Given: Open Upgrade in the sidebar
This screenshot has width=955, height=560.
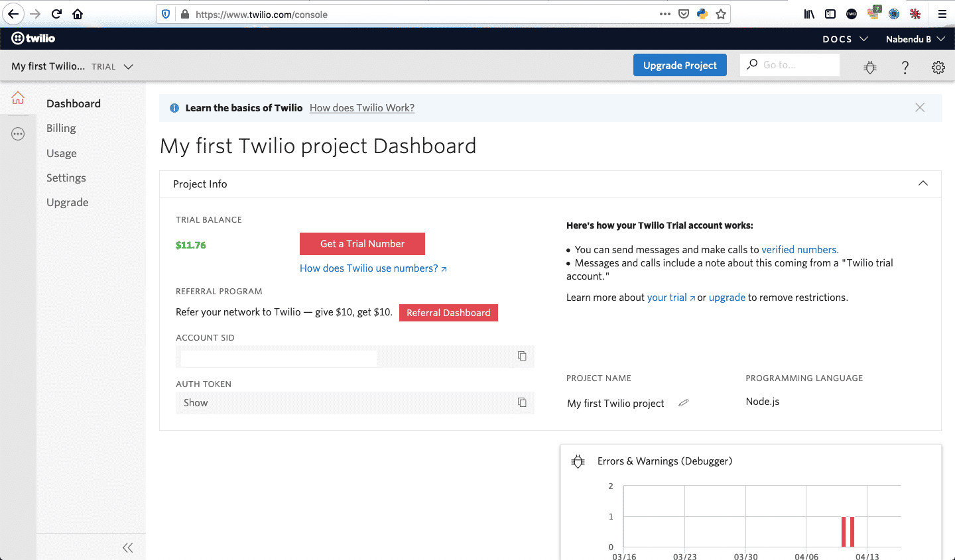Looking at the screenshot, I should point(68,202).
